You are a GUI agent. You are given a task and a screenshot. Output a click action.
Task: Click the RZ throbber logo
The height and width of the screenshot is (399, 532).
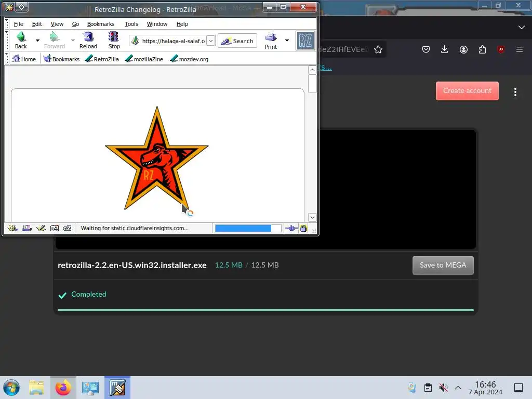pos(305,41)
